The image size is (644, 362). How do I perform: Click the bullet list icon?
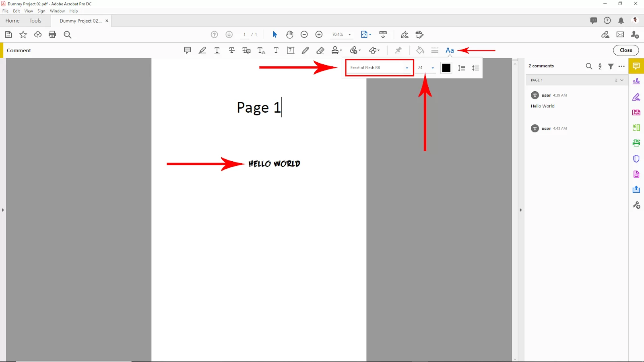475,68
